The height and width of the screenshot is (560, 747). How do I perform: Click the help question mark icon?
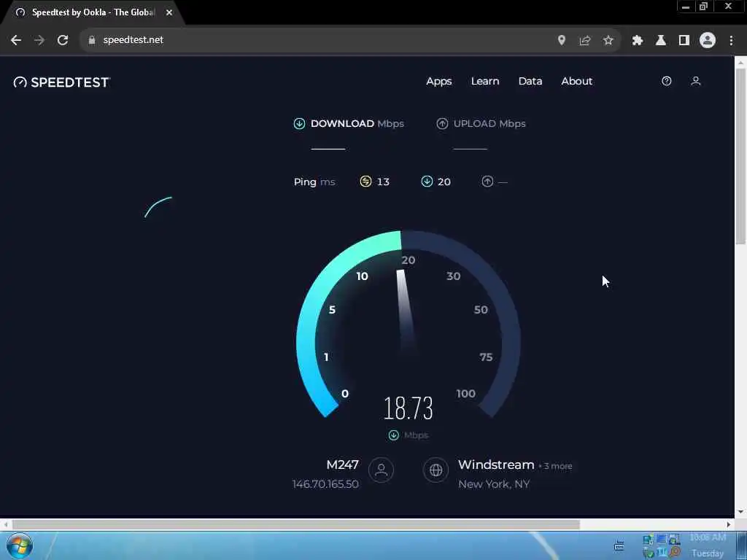point(667,81)
